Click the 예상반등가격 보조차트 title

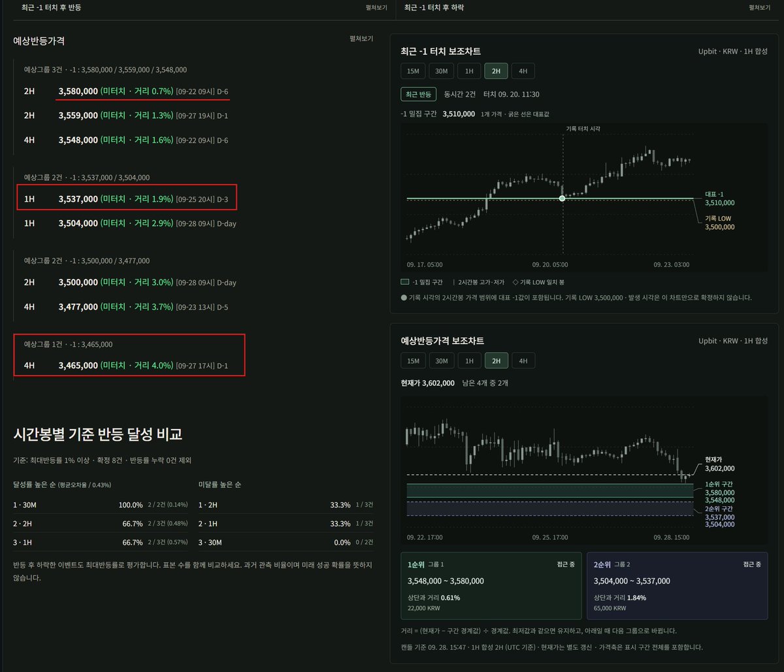pos(442,341)
